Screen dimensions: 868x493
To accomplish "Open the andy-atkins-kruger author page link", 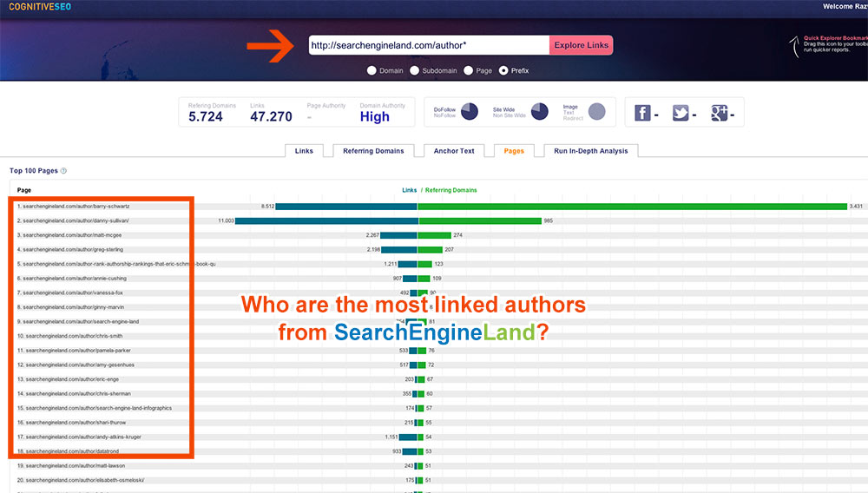I will pos(83,436).
